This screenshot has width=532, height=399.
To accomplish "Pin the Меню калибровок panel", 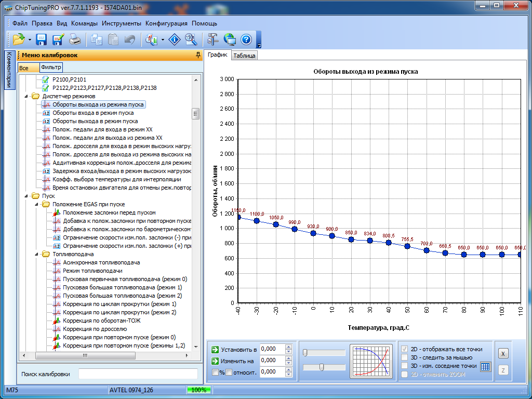I will tap(197, 55).
